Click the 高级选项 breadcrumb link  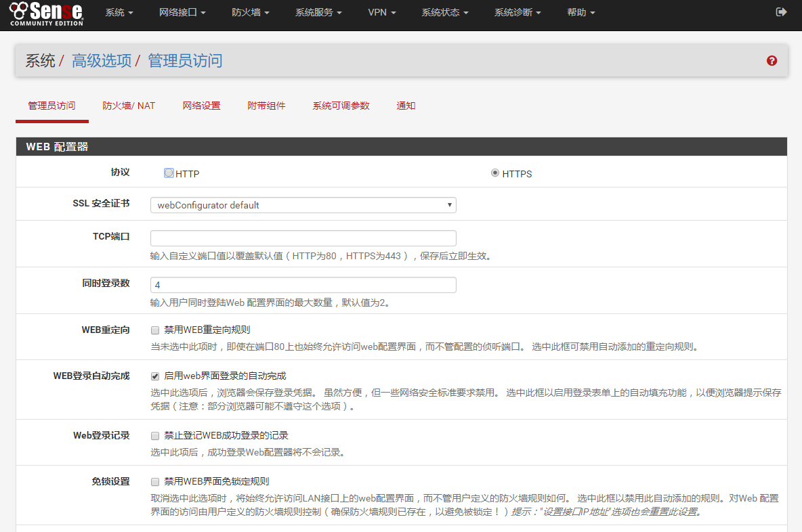(x=102, y=61)
